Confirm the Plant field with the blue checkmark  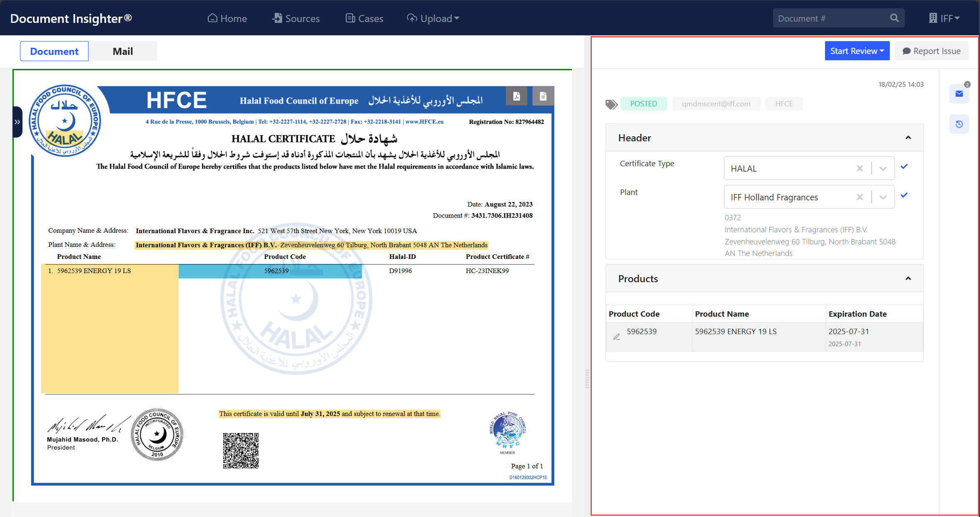(x=904, y=195)
